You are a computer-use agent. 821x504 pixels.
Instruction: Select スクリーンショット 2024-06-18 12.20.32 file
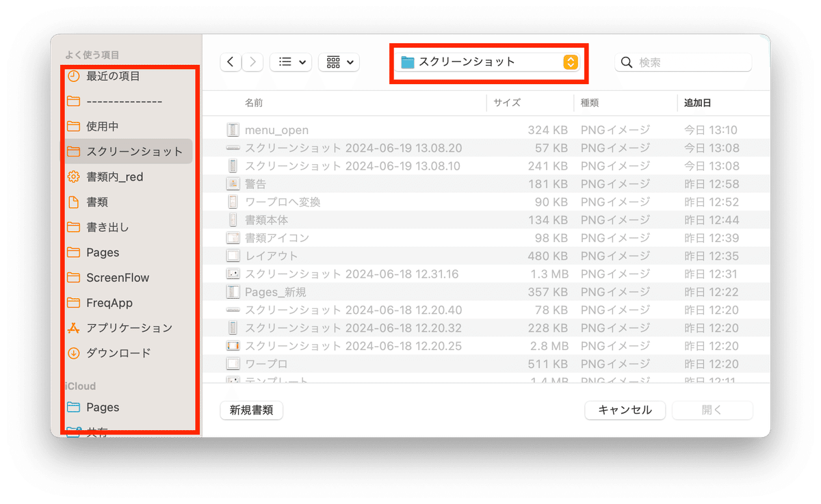[486, 328]
